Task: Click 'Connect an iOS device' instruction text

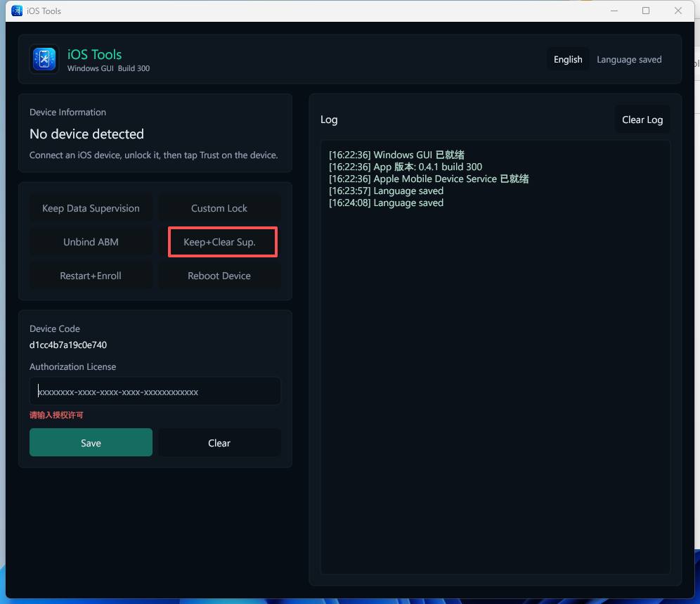Action: pos(154,155)
